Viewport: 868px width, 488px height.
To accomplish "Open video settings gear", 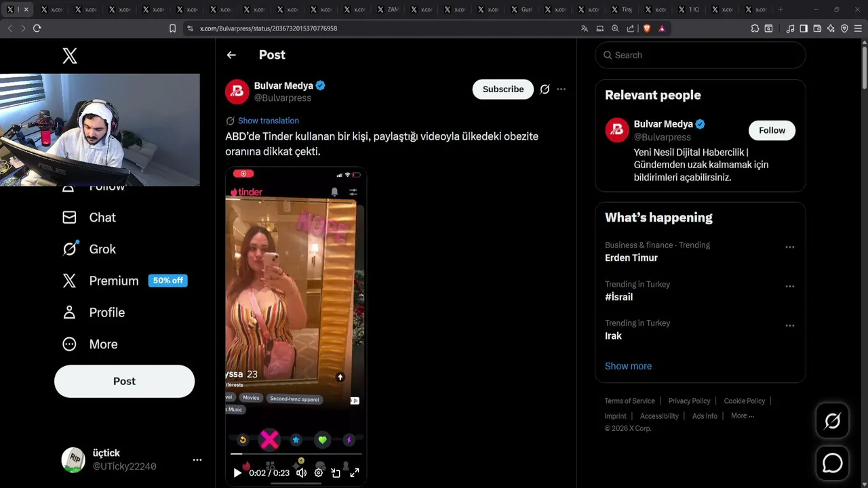I will click(x=319, y=473).
